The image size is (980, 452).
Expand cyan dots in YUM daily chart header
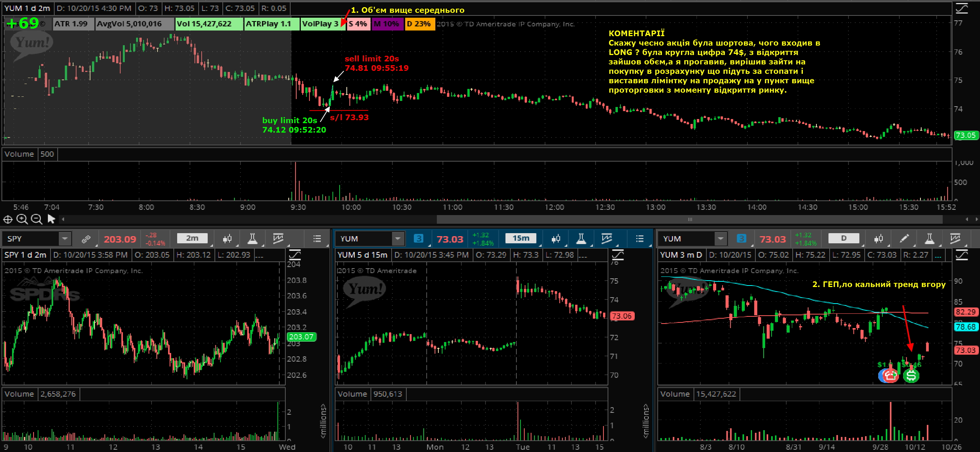(x=938, y=255)
